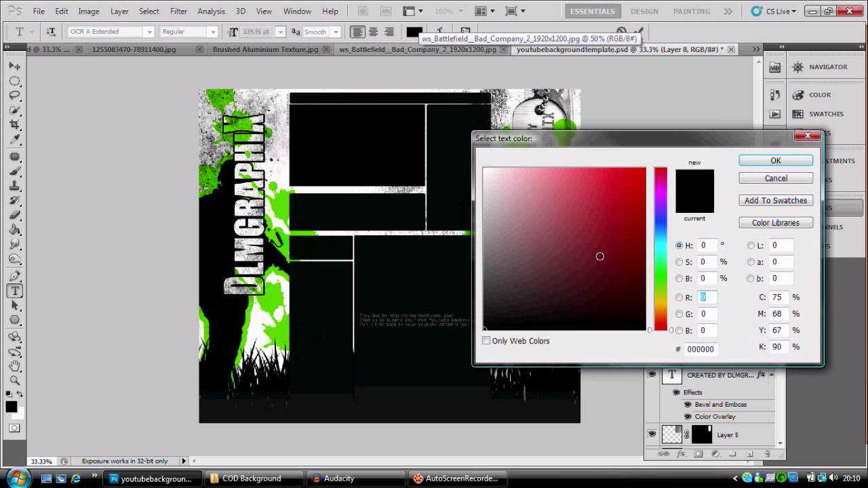
Task: Open the Layer menu
Action: 119,12
